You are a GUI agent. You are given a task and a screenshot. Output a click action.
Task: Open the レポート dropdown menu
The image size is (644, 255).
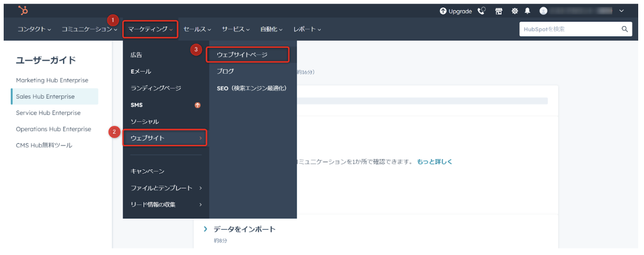[307, 29]
